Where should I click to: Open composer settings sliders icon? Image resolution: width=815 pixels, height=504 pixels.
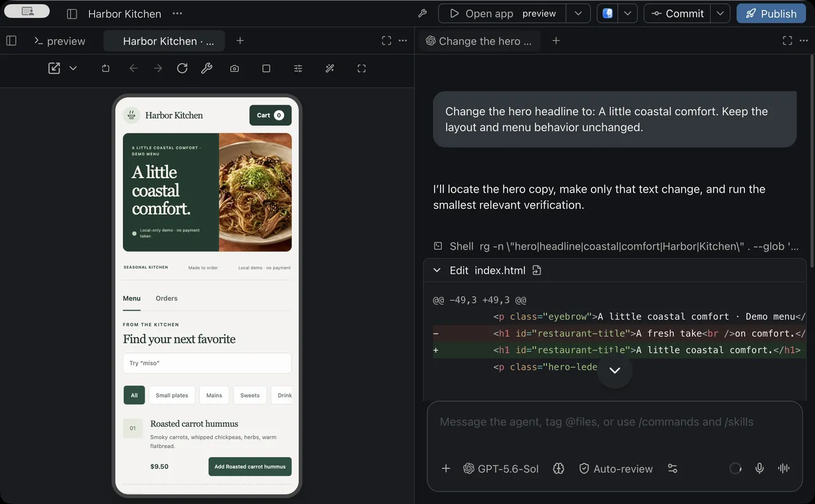pos(672,468)
